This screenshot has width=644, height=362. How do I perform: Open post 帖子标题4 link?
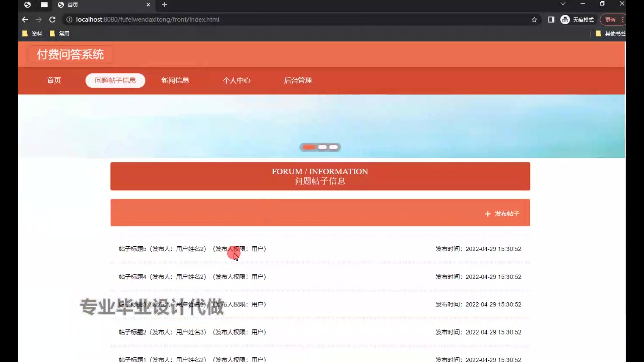tap(132, 277)
